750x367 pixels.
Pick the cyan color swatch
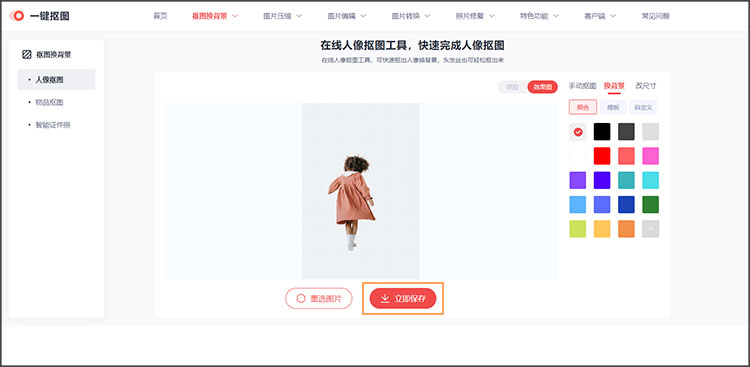651,180
